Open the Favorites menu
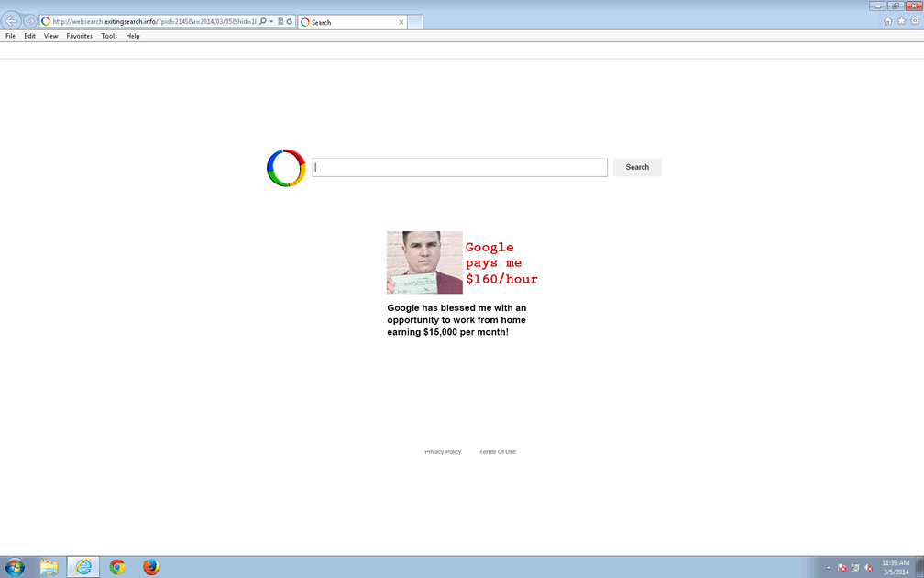This screenshot has width=924, height=578. pyautogui.click(x=79, y=36)
